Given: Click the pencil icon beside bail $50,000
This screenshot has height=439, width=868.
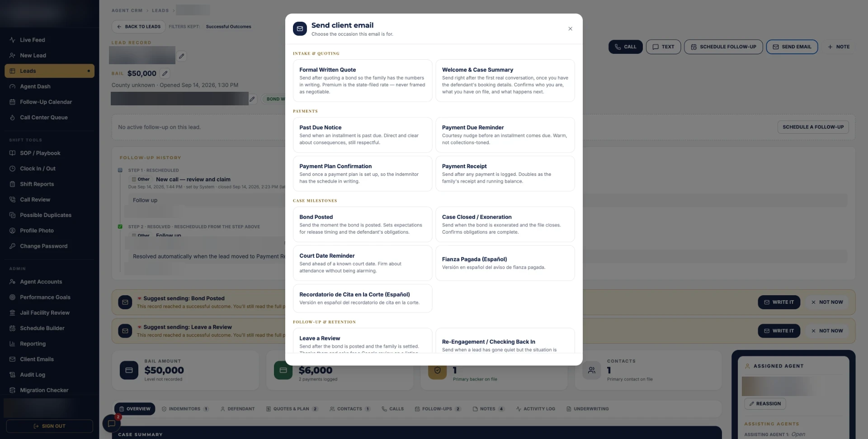Looking at the screenshot, I should click(165, 73).
